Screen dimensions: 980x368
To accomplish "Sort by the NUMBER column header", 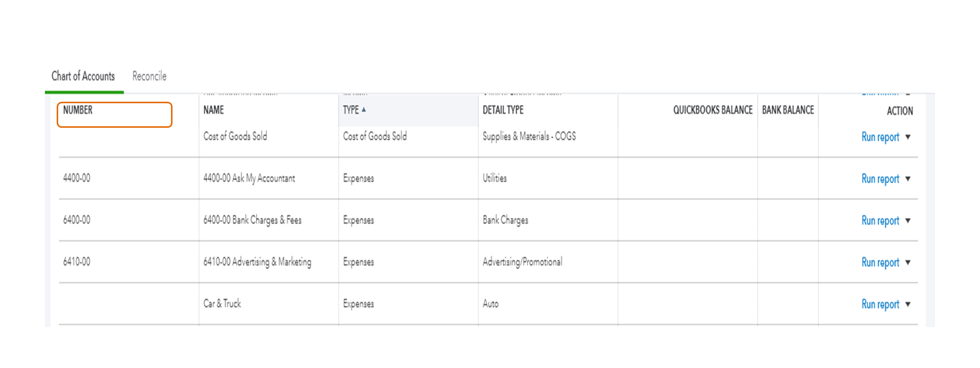I will click(x=78, y=110).
